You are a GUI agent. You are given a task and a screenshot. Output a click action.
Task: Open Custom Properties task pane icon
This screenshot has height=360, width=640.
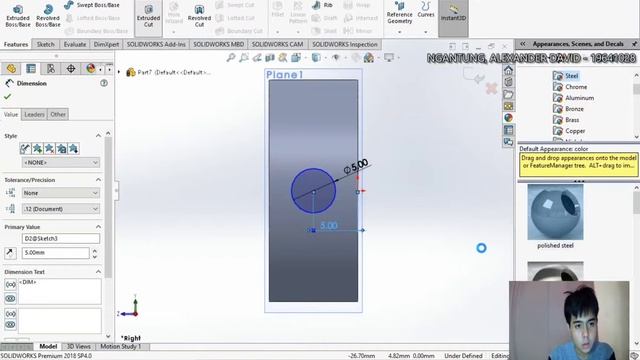[508, 130]
